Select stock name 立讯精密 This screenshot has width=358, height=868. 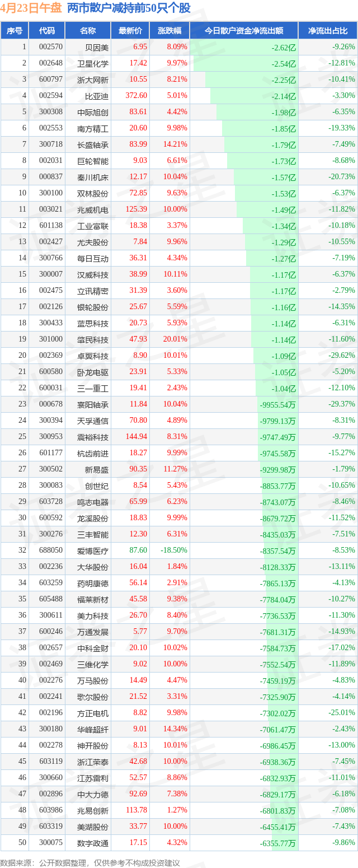pyautogui.click(x=93, y=291)
